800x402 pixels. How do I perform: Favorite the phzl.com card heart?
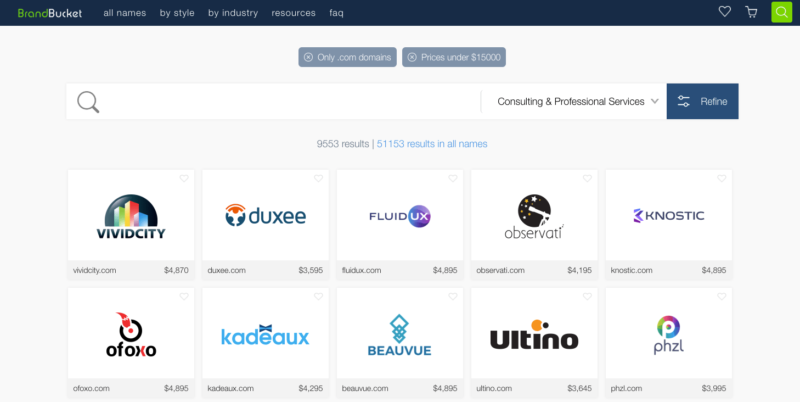(x=721, y=296)
